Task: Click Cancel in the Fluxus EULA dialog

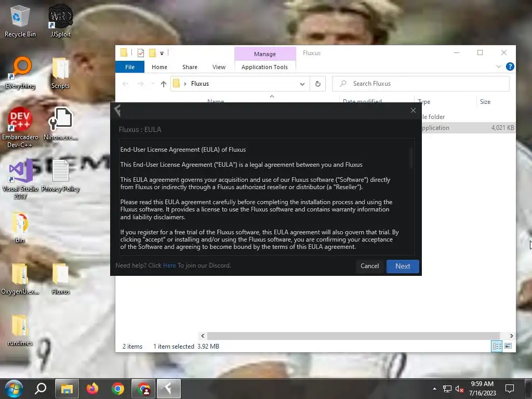Action: coord(369,266)
